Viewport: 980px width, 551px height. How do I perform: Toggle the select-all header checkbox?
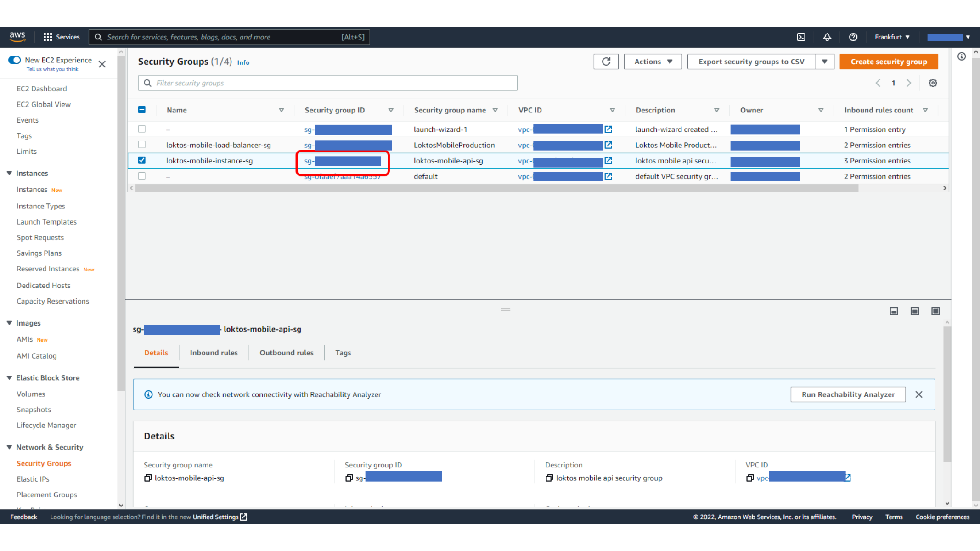pos(142,110)
